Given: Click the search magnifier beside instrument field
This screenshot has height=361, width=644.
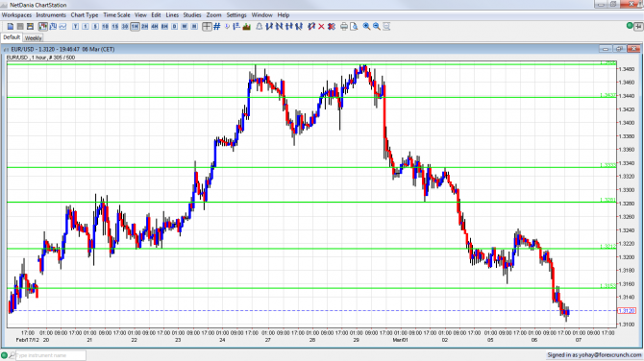Looking at the screenshot, I should coord(12,355).
